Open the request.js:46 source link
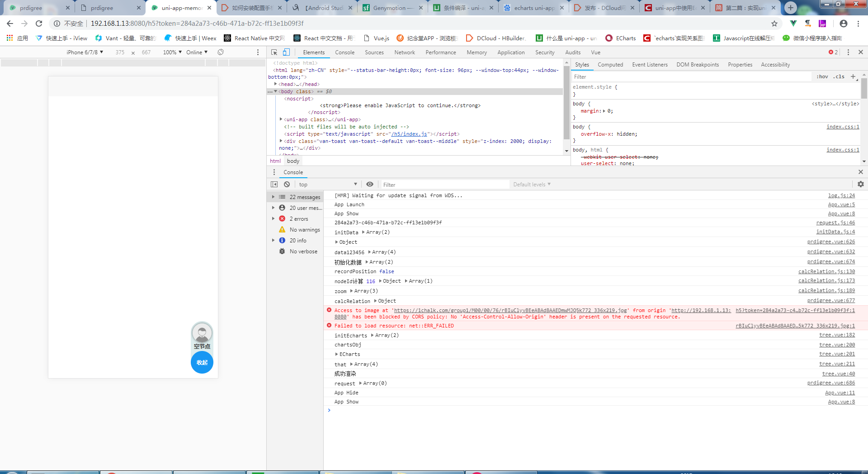 pos(835,223)
